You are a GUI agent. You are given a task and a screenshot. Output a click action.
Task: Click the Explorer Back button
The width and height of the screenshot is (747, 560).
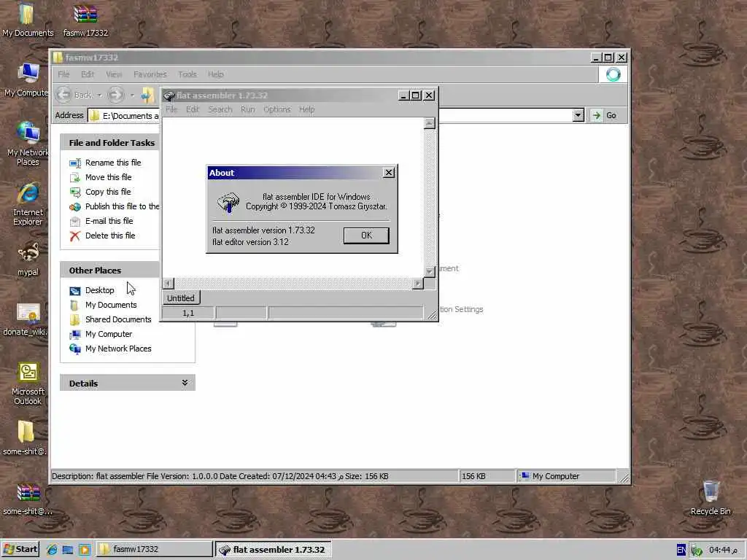click(74, 95)
